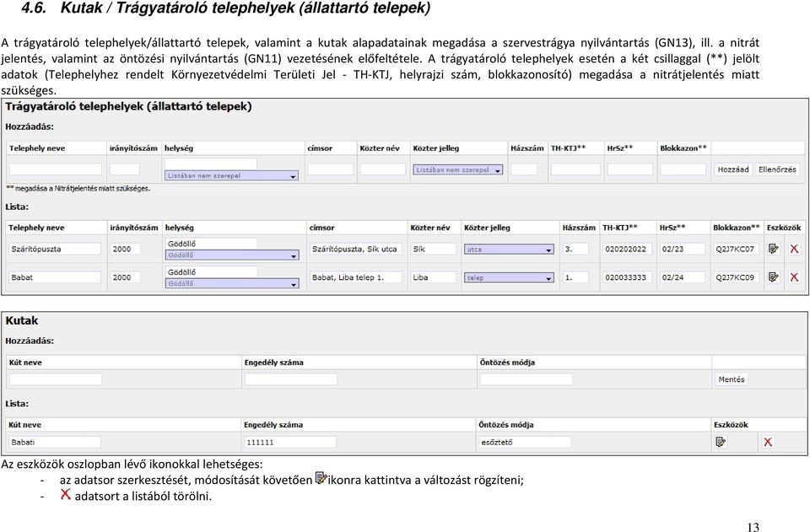The width and height of the screenshot is (810, 532).
Task: Edit the Babat telephely name field
Action: tap(55, 277)
